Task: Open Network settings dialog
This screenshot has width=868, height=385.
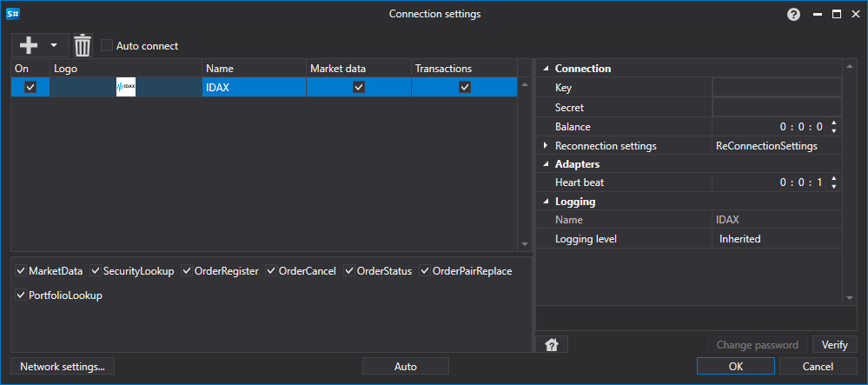Action: (x=62, y=366)
